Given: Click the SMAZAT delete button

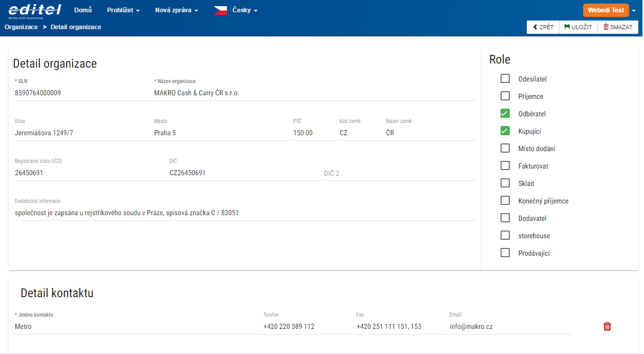Looking at the screenshot, I should 618,27.
